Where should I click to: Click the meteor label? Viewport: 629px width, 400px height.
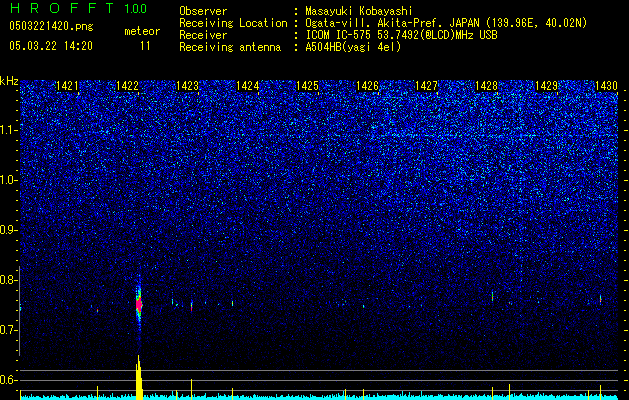(x=142, y=31)
